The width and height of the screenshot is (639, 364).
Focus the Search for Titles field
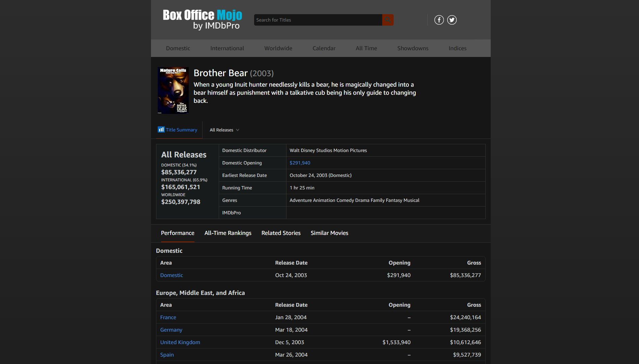(x=318, y=20)
